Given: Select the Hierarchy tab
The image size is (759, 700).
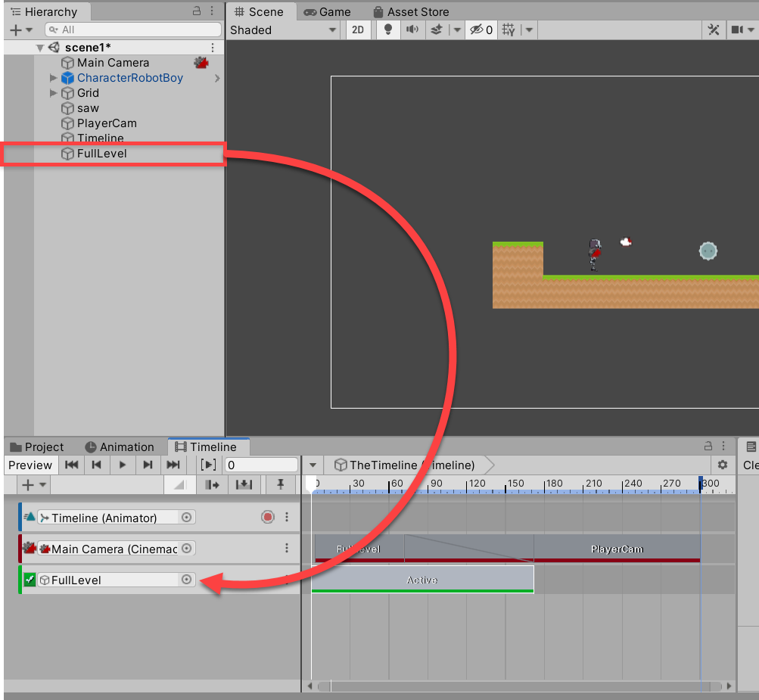Looking at the screenshot, I should [45, 11].
